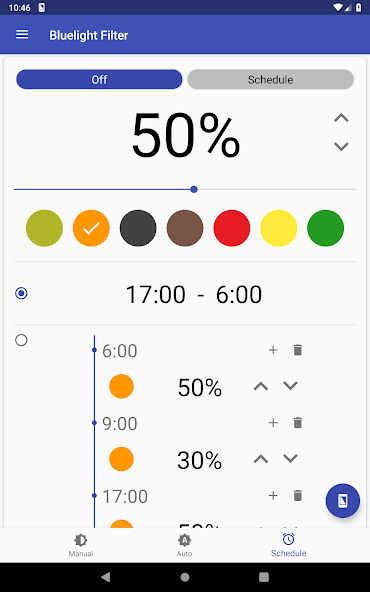
Task: Delete the 6:00 schedule entry
Action: [x=298, y=350]
